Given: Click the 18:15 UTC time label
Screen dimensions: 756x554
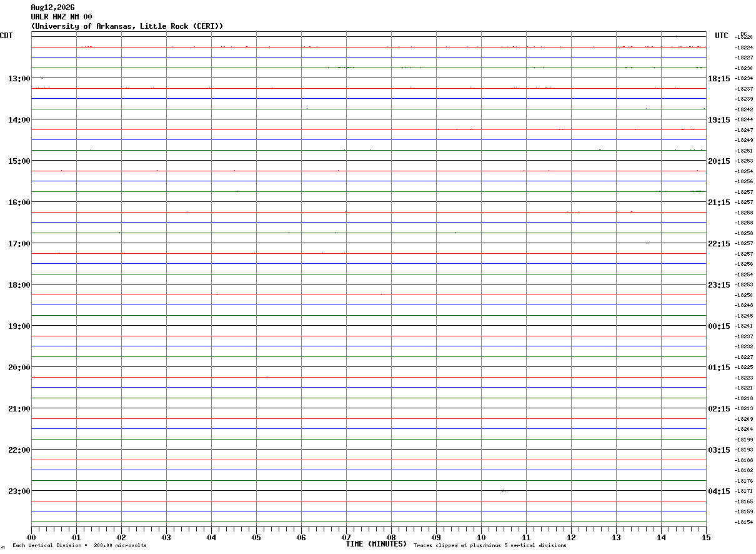Looking at the screenshot, I should coord(719,78).
